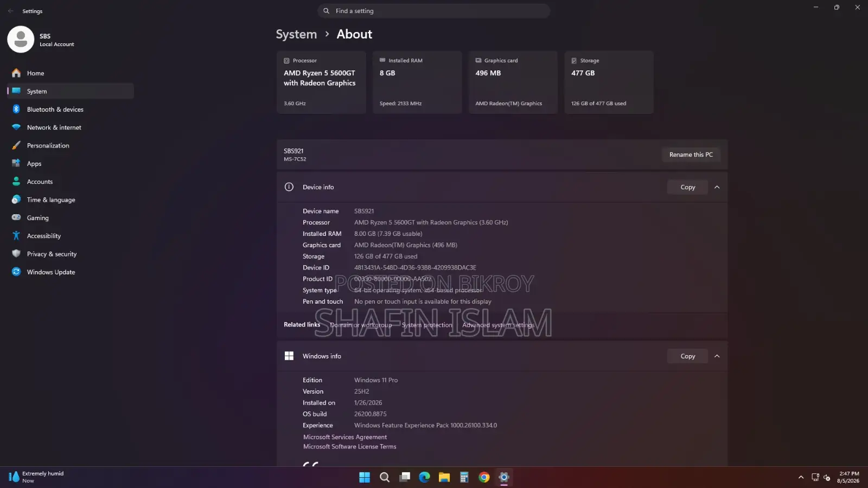The width and height of the screenshot is (868, 488).
Task: Open the System protection link
Action: [427, 325]
